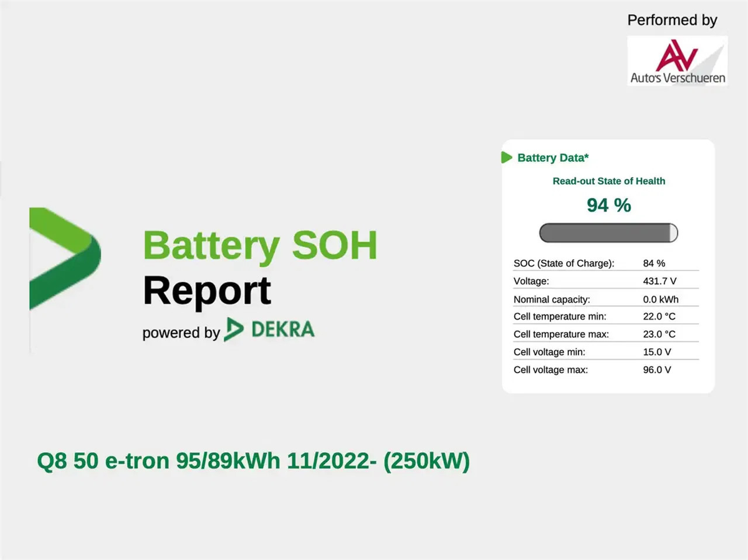Click 'Cell voltage min:' label
The image size is (748, 560).
(x=550, y=352)
